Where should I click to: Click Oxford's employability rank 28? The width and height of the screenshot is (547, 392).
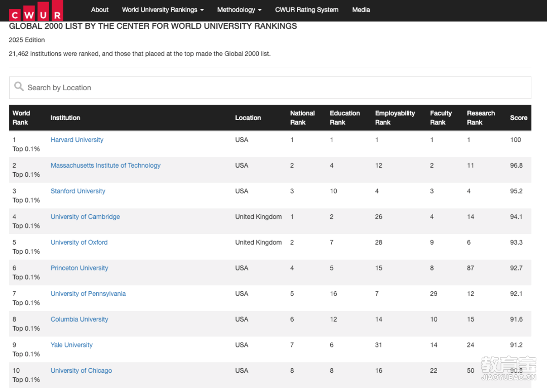click(379, 243)
